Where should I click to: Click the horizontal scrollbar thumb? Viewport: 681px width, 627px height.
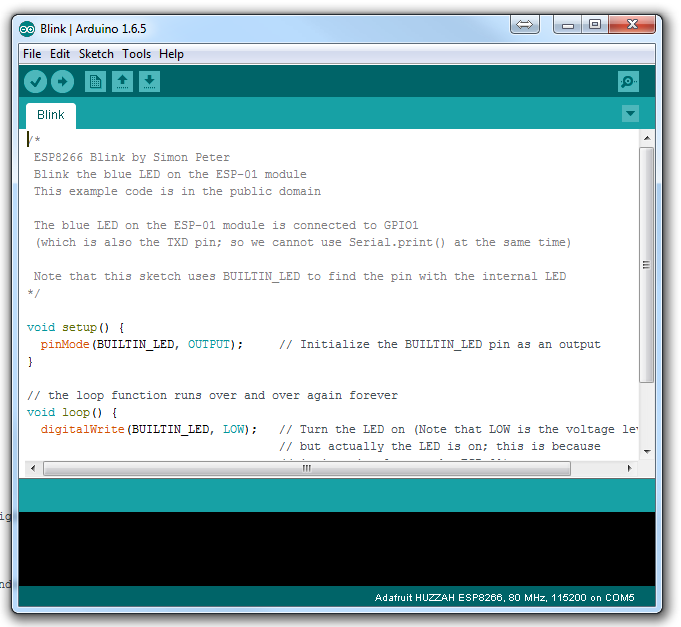click(x=307, y=469)
